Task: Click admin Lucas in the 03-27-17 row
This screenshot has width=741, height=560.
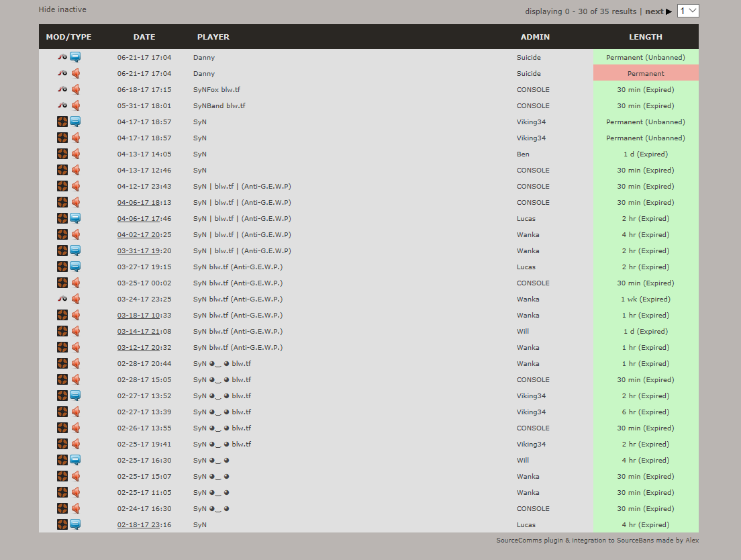Action: [x=526, y=267]
